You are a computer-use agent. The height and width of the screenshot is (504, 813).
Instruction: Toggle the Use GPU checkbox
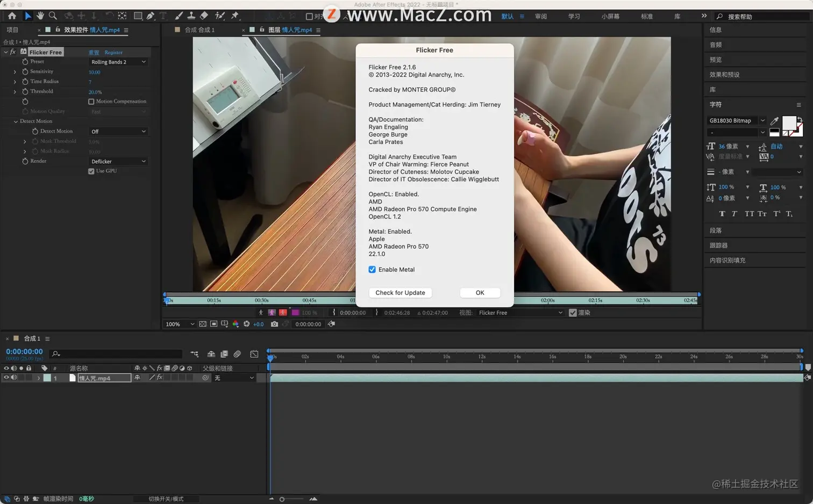coord(91,171)
